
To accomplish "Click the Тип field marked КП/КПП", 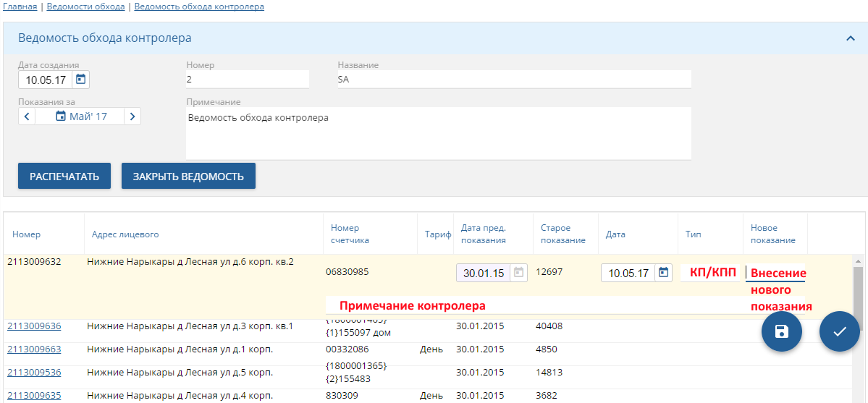I will 710,272.
